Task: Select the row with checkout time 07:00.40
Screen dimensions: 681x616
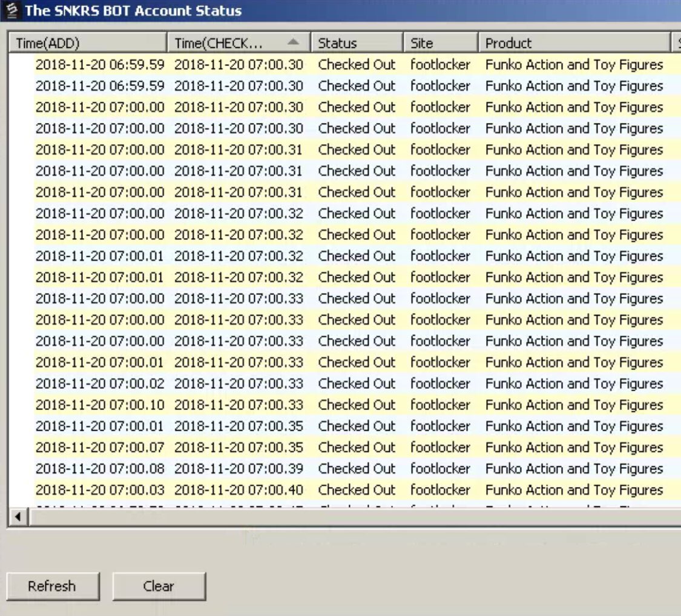Action: (x=357, y=490)
